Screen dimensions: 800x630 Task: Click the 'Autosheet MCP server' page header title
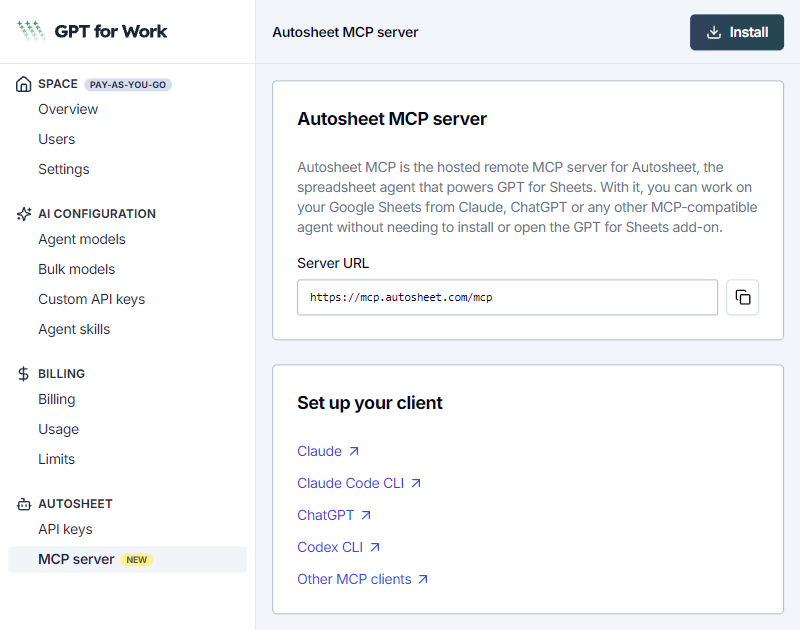[x=345, y=32]
